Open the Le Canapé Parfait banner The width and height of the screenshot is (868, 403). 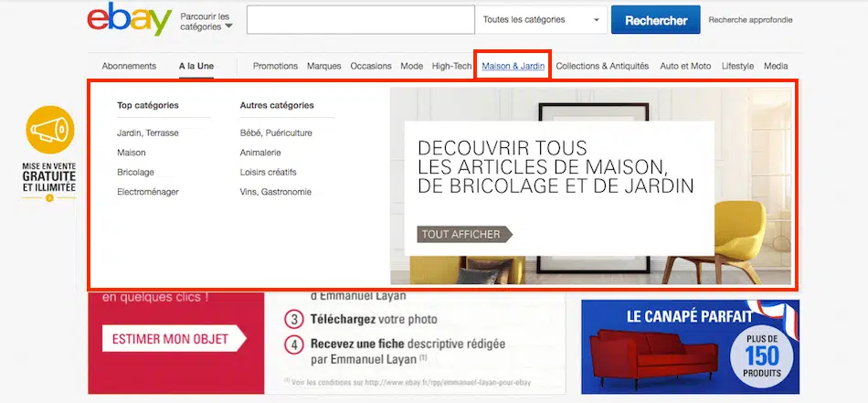point(690,347)
